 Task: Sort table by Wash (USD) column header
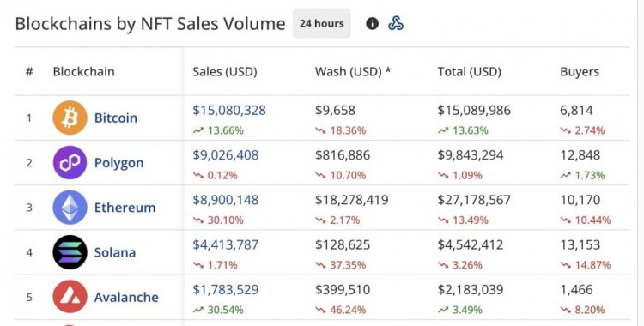pos(353,72)
